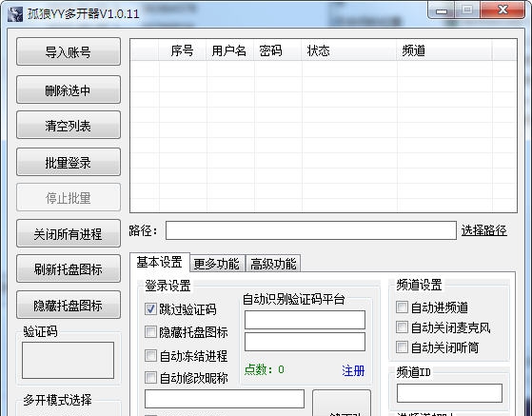Screen dimensions: 532x416
Task: Click the 密码 column header
Action: tap(278, 50)
